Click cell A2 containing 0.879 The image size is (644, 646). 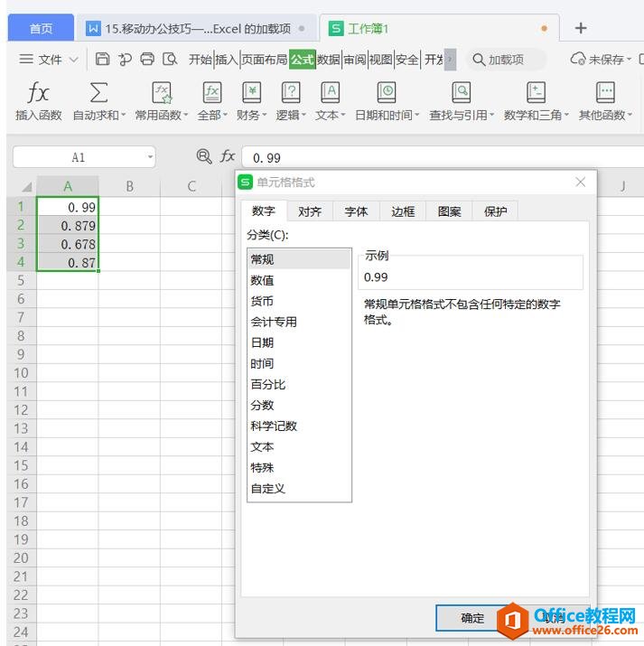tap(68, 225)
